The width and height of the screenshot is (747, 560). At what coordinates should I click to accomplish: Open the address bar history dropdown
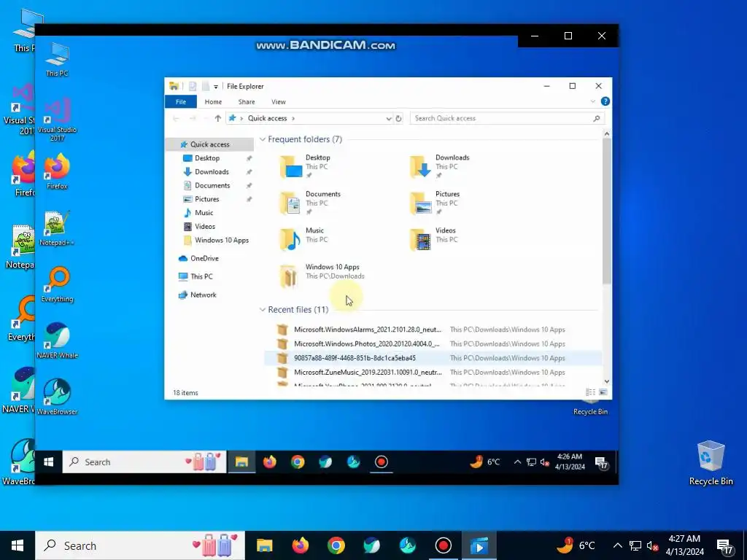click(389, 119)
